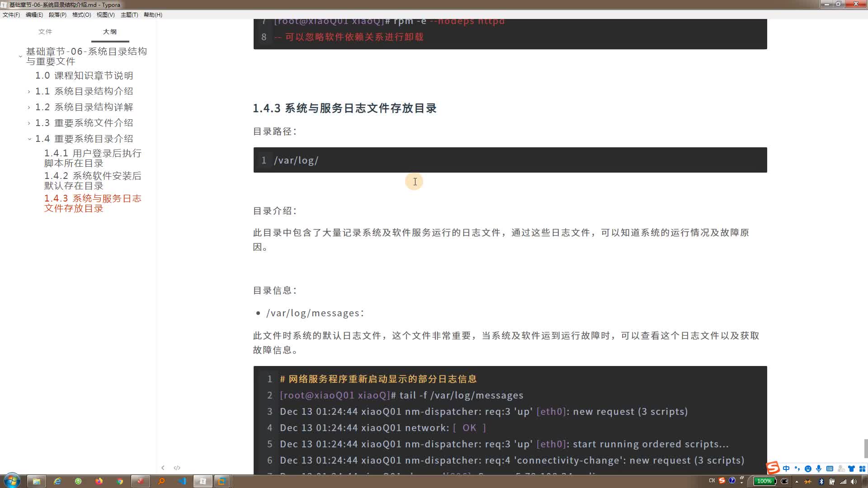868x488 pixels.
Task: Click the 100% battery meter
Action: (764, 481)
